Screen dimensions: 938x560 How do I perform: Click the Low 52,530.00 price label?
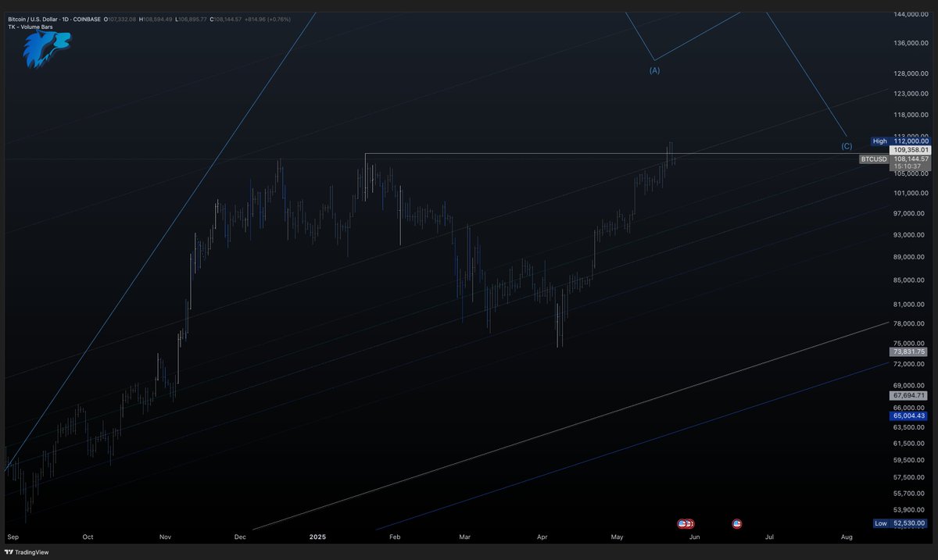coord(900,523)
